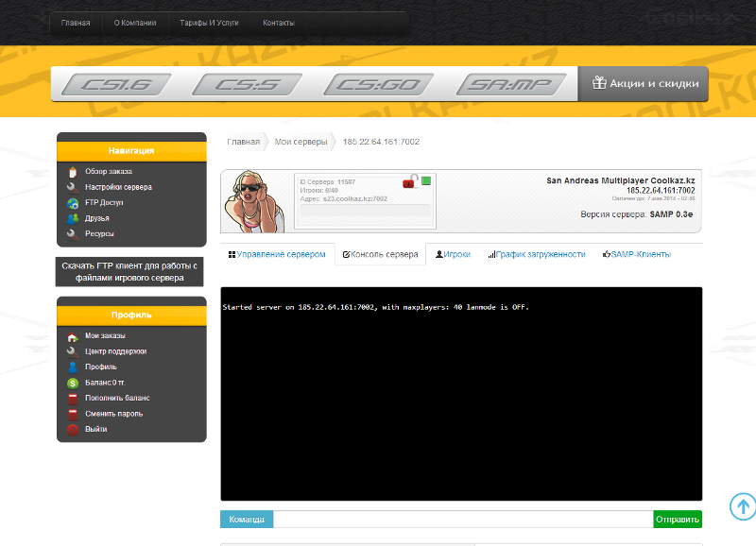The image size is (756, 546).
Task: Click the red logout icon beside Выйти
Action: pyautogui.click(x=73, y=430)
